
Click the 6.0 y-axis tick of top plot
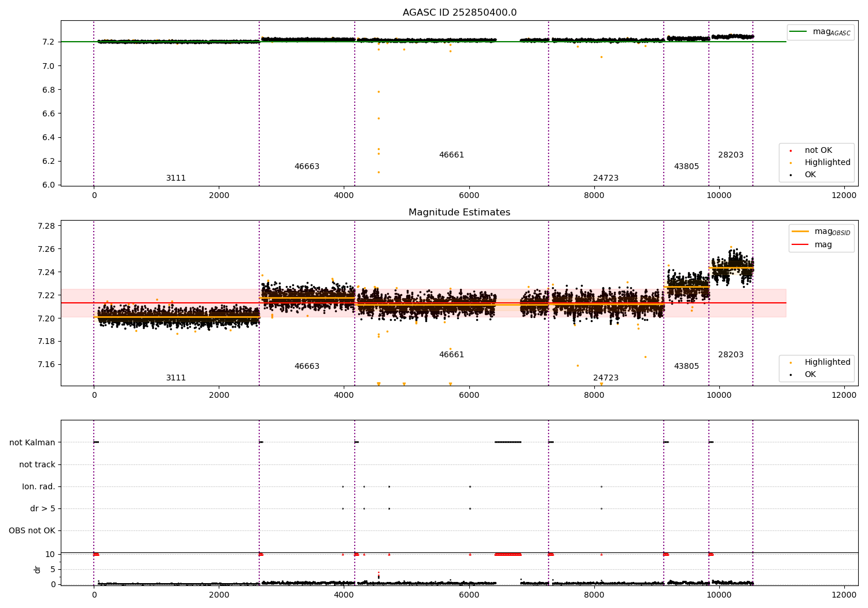point(48,185)
